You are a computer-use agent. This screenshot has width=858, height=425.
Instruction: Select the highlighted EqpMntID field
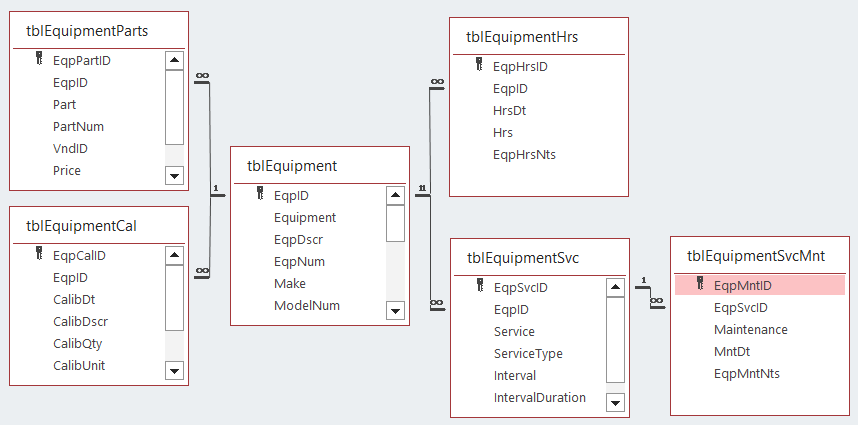click(742, 286)
